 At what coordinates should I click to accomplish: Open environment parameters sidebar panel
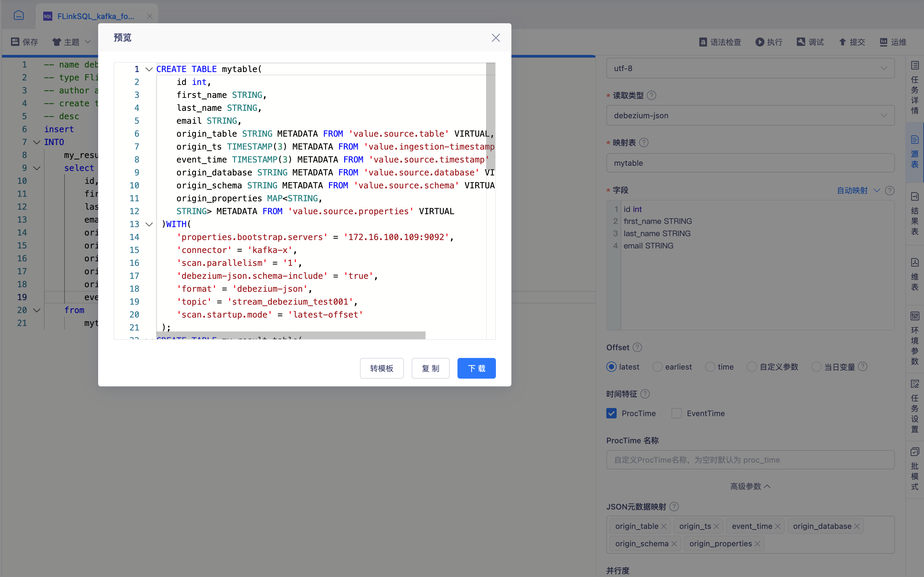point(914,338)
